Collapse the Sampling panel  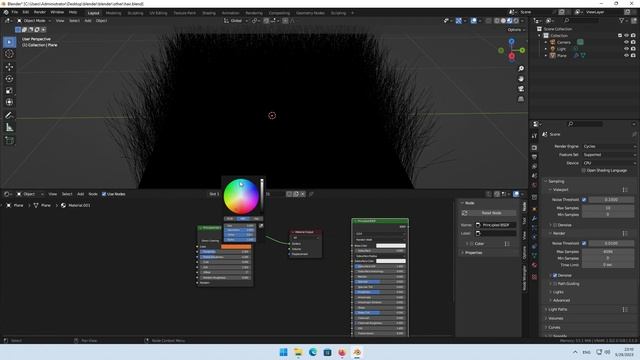(x=556, y=181)
